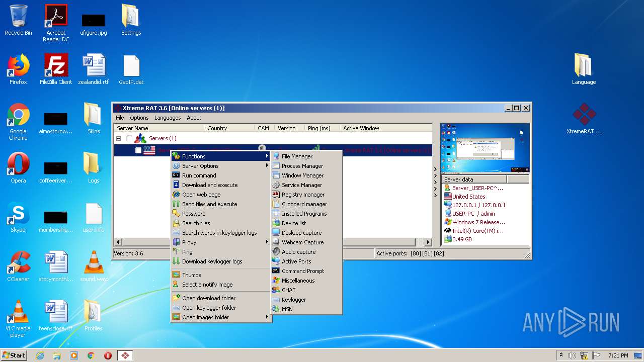Screen dimensions: 644x362
Task: Expand the Open images folder submenu
Action: point(267,317)
